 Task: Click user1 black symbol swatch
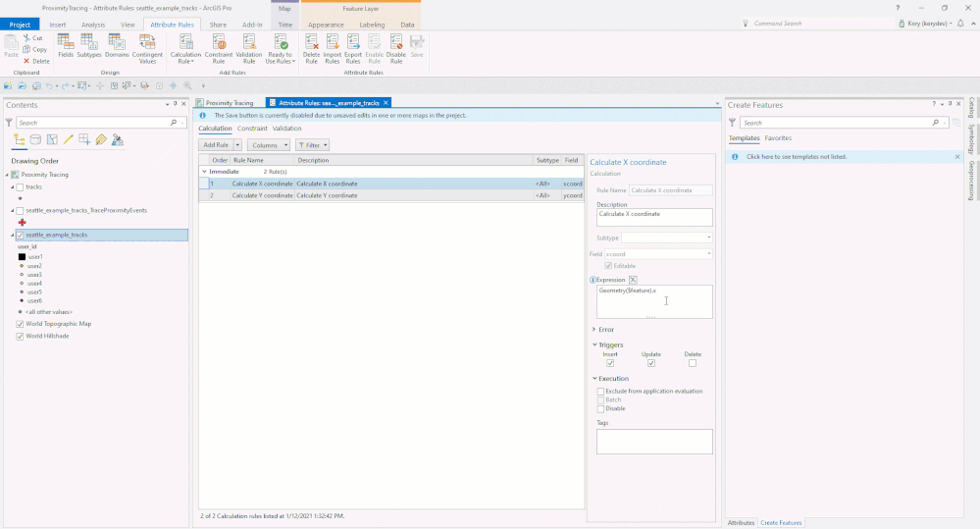pyautogui.click(x=22, y=257)
